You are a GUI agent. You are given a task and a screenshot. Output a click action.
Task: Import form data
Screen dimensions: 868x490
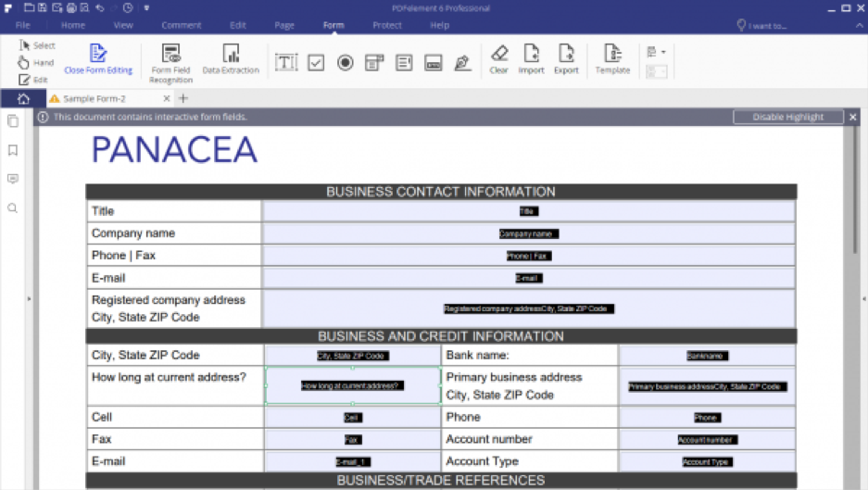pos(532,58)
